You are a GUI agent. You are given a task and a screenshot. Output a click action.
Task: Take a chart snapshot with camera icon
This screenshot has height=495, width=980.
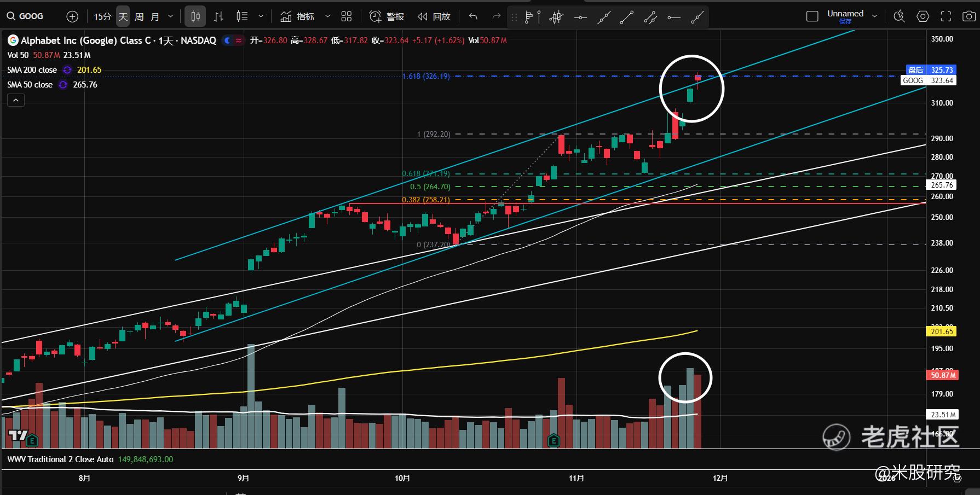pyautogui.click(x=969, y=16)
